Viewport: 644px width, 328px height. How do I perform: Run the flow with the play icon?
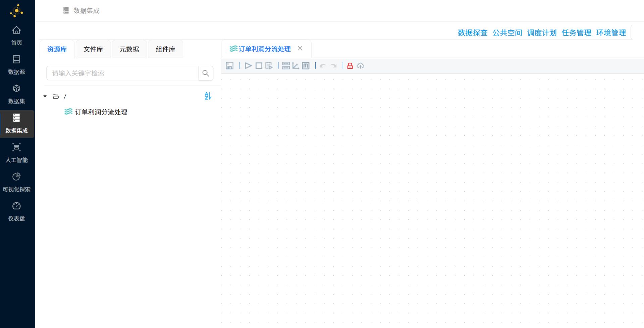pos(248,66)
